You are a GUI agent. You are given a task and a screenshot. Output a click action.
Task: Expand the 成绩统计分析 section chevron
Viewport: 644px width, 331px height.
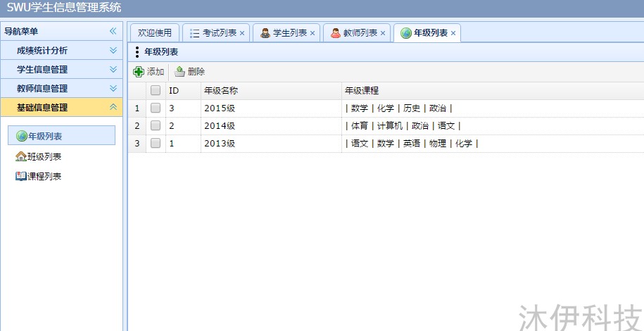[x=113, y=50]
